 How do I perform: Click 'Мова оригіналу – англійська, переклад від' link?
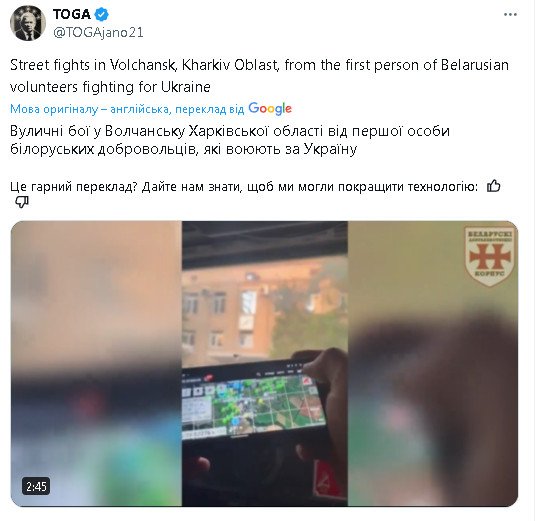[127, 109]
